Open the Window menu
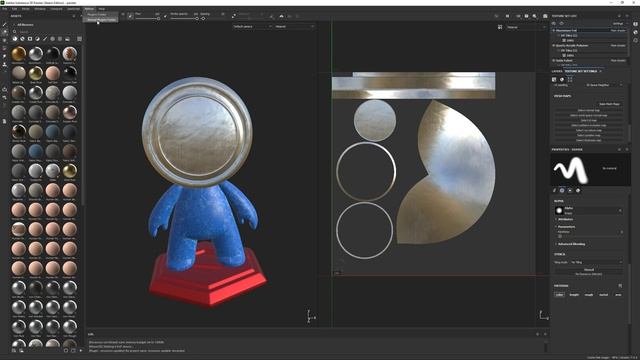This screenshot has height=360, width=640. [40, 9]
